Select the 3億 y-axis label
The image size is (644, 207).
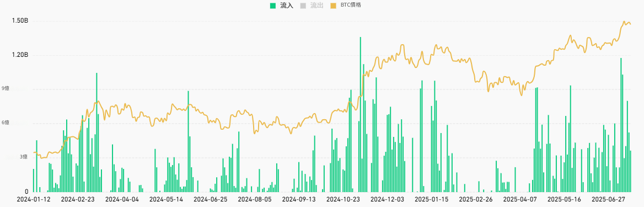(23, 157)
